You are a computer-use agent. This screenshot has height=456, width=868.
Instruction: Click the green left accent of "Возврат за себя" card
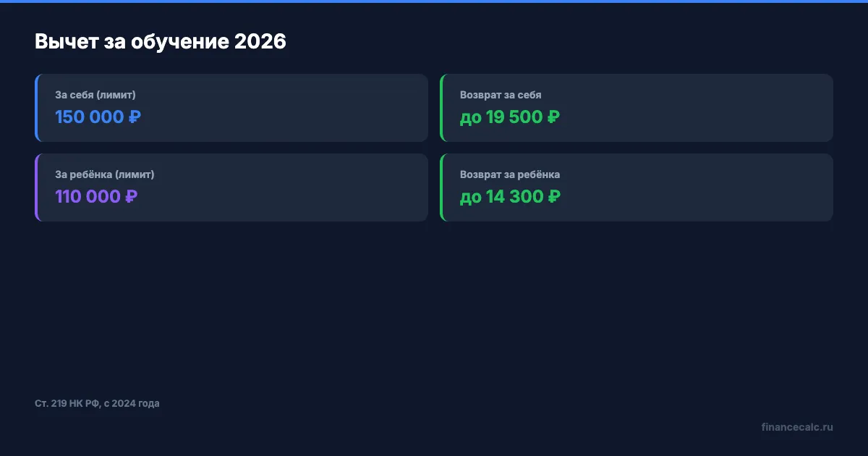coord(441,108)
